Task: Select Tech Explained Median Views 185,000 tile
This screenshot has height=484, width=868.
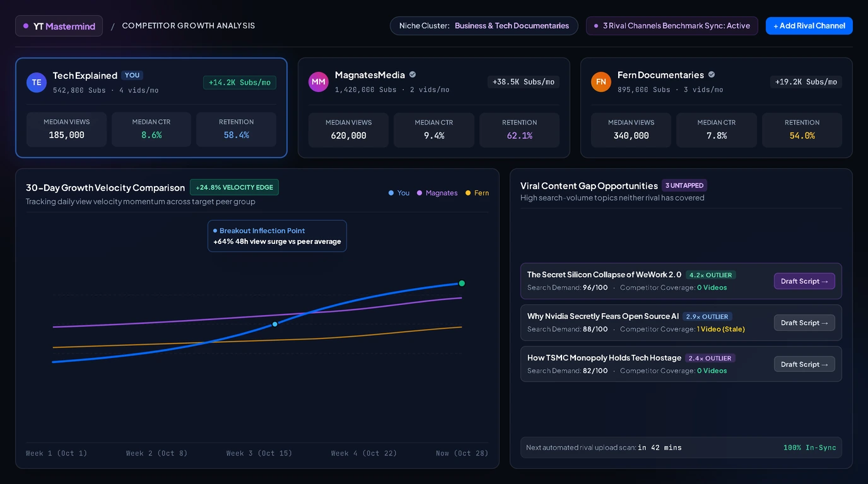Action: [66, 129]
